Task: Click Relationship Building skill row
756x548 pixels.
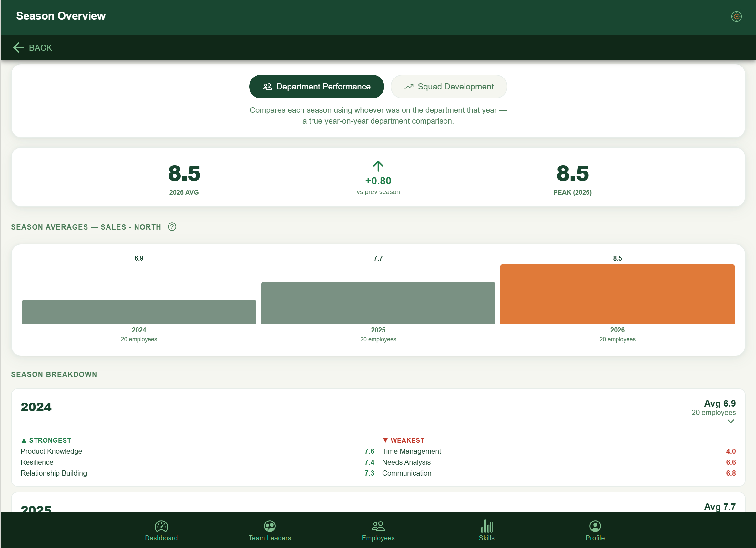Action: (x=197, y=473)
